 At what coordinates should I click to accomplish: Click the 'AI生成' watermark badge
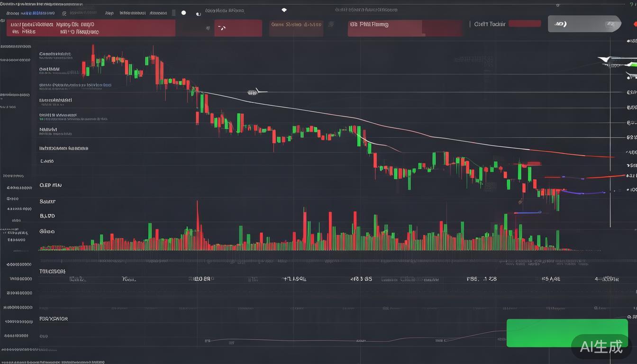tap(602, 346)
